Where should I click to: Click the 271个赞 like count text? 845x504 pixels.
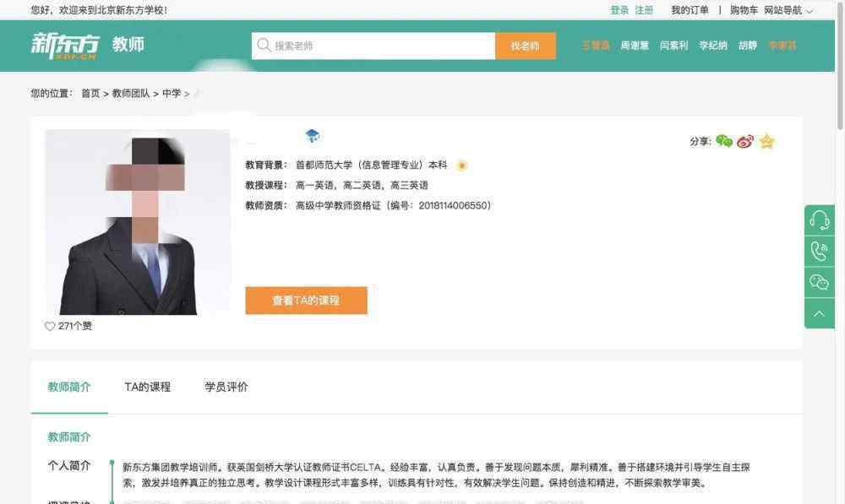pyautogui.click(x=75, y=327)
